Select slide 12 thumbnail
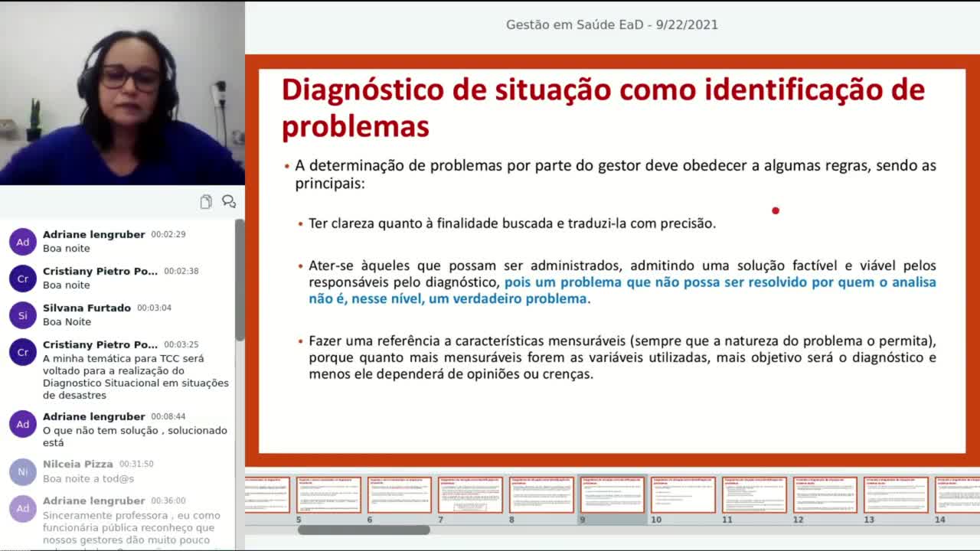The height and width of the screenshot is (551, 980). tap(825, 495)
